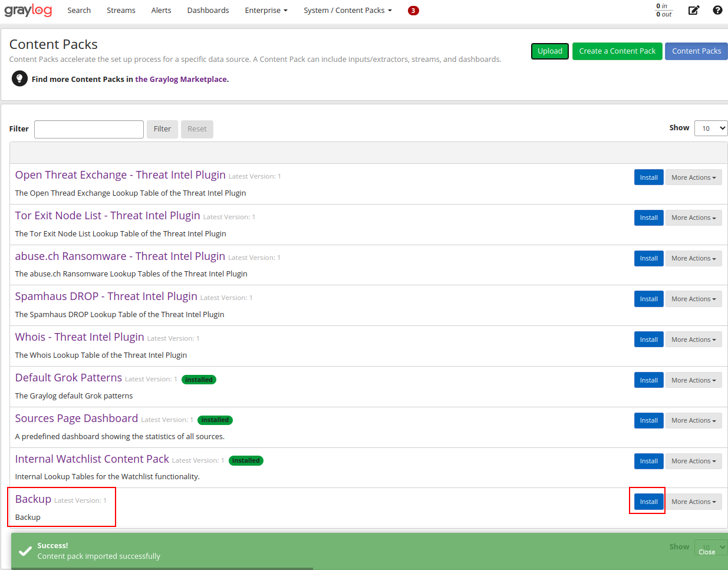Click 'Content pack imported successfully' message text

coord(98,556)
